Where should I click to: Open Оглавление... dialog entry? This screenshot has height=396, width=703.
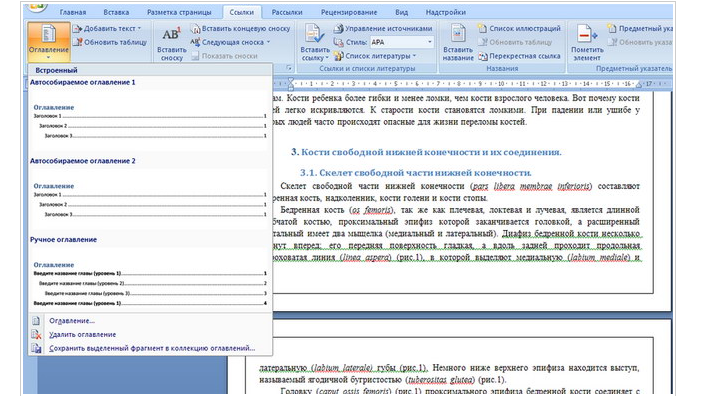point(72,321)
